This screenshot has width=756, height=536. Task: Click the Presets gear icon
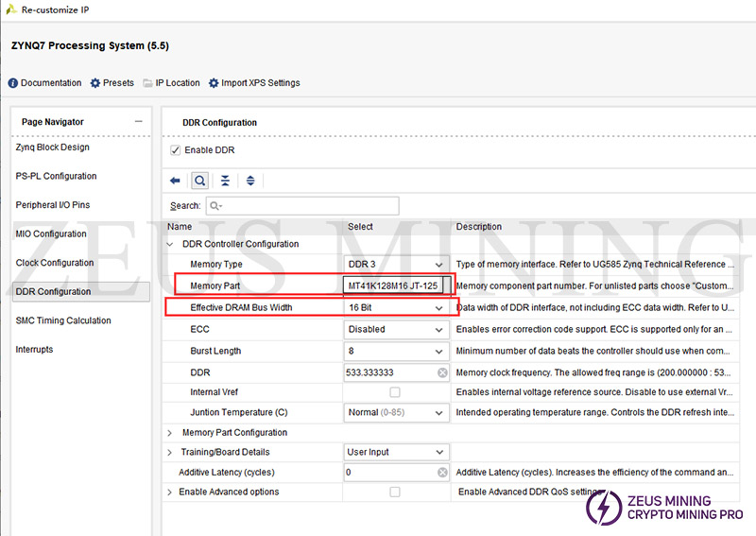[95, 83]
